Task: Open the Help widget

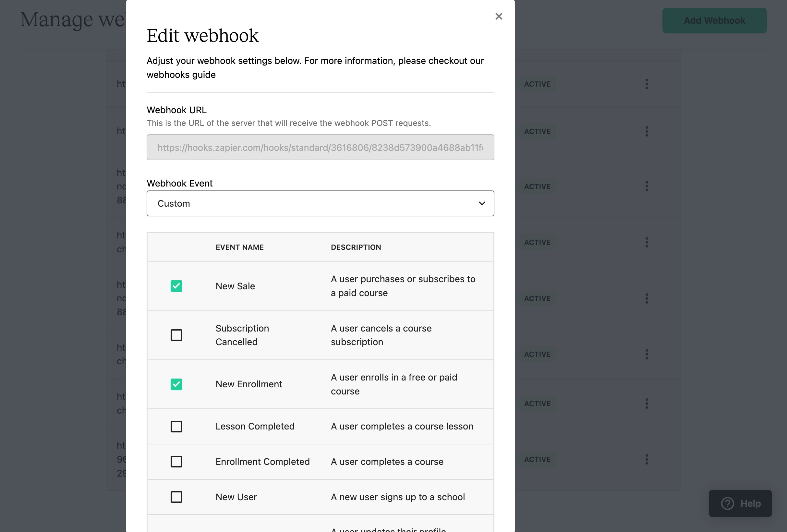Action: pyautogui.click(x=740, y=503)
